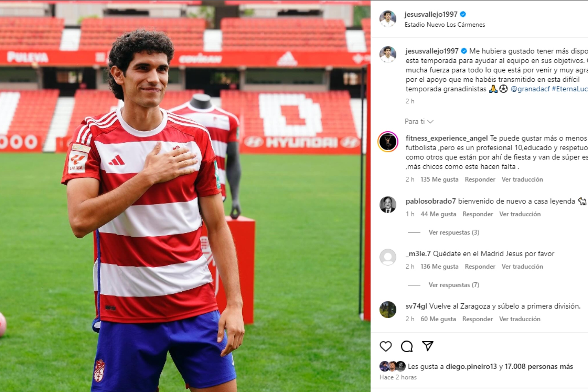Translate sv74gl's comment with Ver traducción
588x392 pixels.
point(520,319)
